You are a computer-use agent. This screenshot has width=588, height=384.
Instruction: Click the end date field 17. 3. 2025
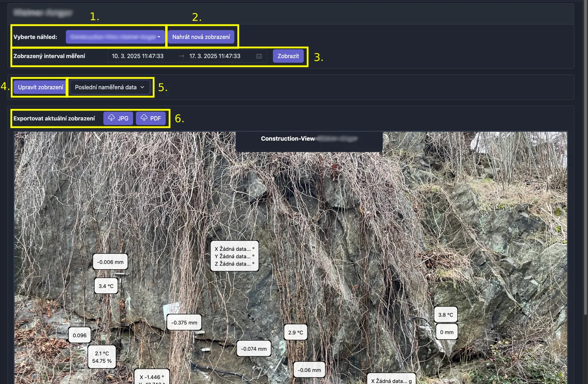pos(215,56)
